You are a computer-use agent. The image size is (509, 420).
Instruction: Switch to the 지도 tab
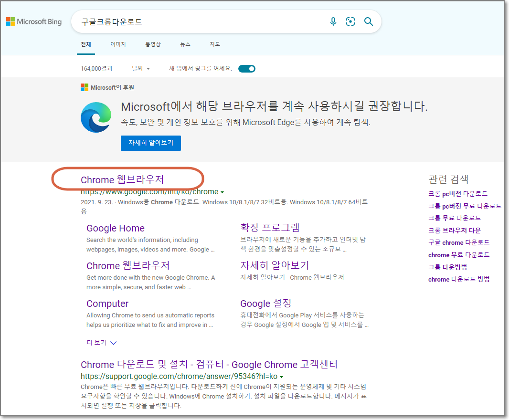click(214, 44)
